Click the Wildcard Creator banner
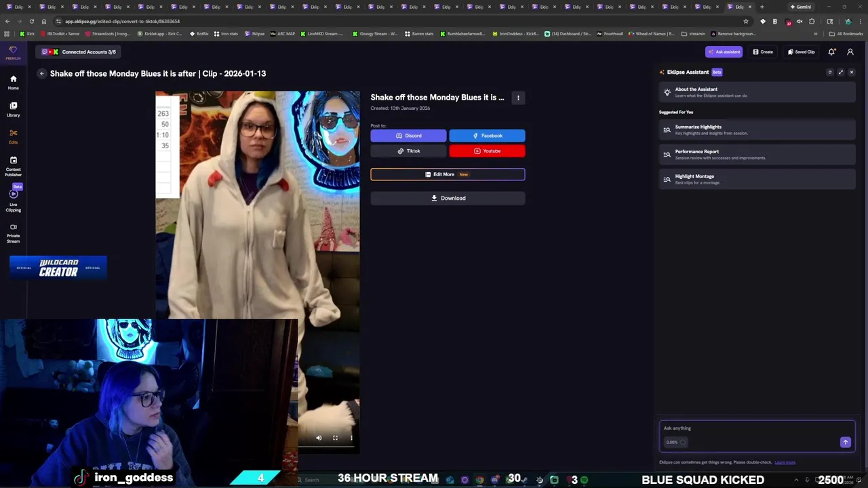This screenshot has width=868, height=488. click(x=58, y=268)
